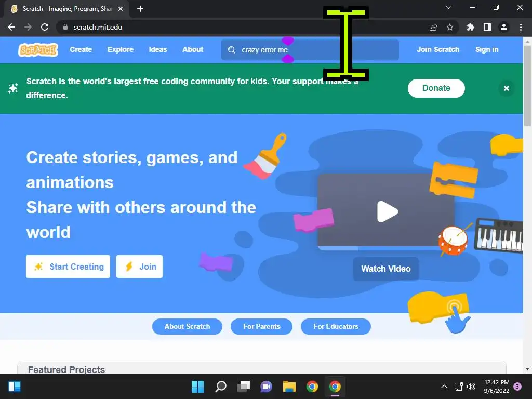
Task: Focus the search field containing 'crazy error me'
Action: click(x=310, y=50)
